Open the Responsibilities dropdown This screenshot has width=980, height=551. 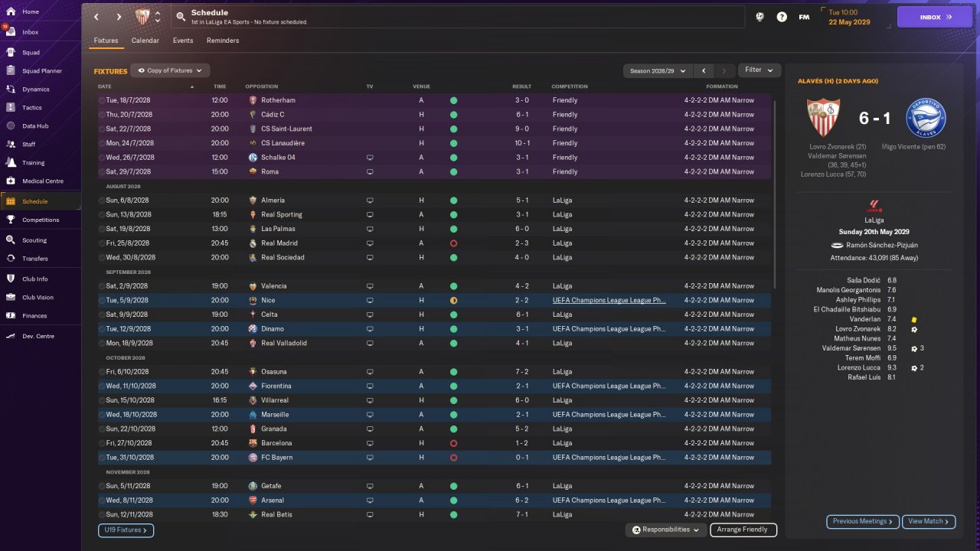pyautogui.click(x=666, y=530)
